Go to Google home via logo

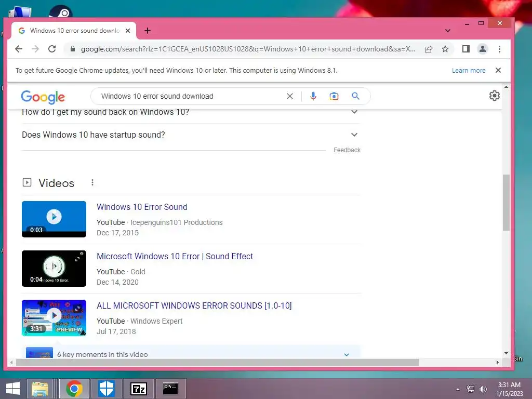(x=43, y=97)
